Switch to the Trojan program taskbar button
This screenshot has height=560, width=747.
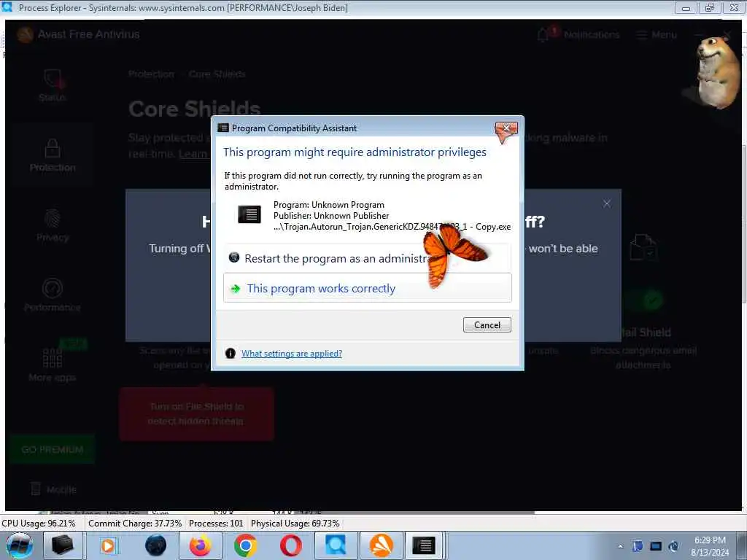tap(424, 545)
